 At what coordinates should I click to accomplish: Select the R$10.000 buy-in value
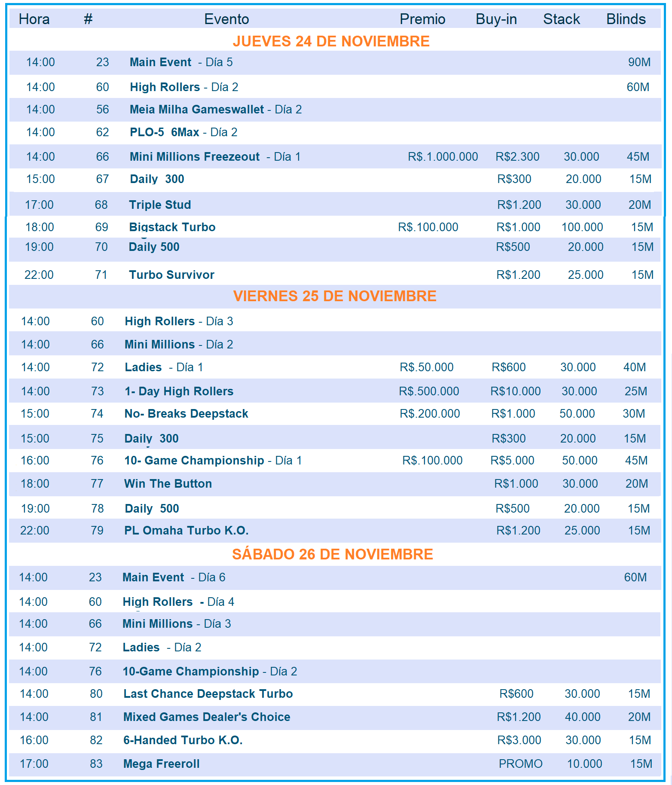[516, 391]
